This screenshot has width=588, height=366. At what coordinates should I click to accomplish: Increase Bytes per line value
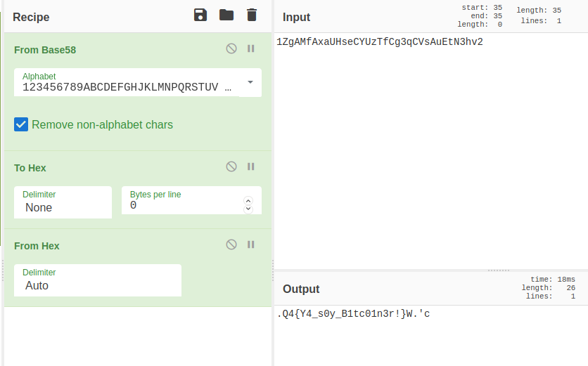pos(248,202)
